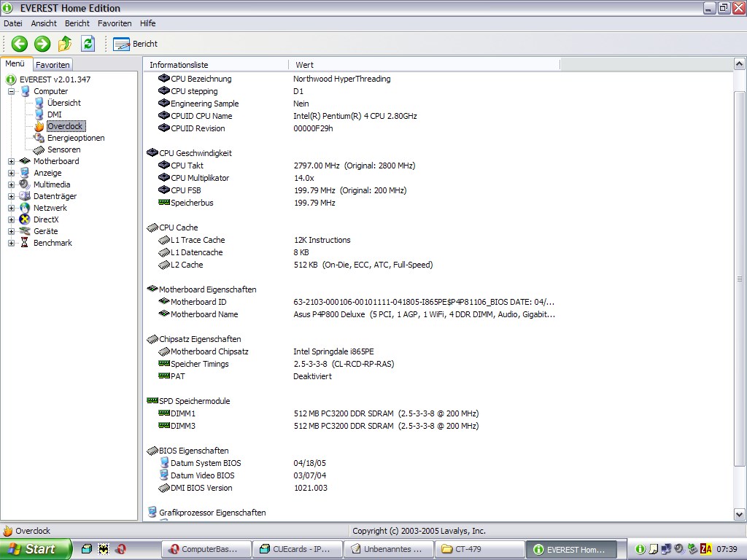Click the Datenträger disk icon

(x=25, y=196)
